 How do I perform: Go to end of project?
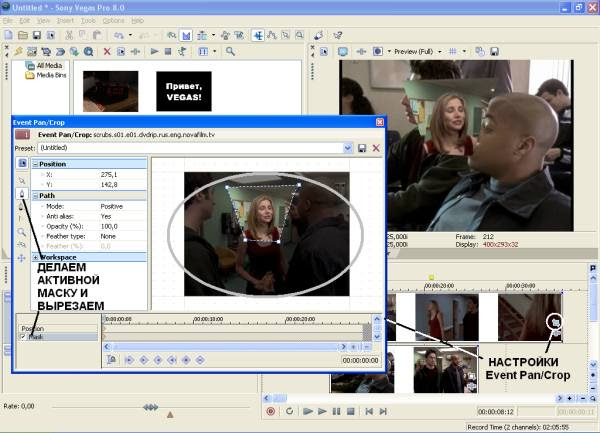pyautogui.click(x=383, y=412)
